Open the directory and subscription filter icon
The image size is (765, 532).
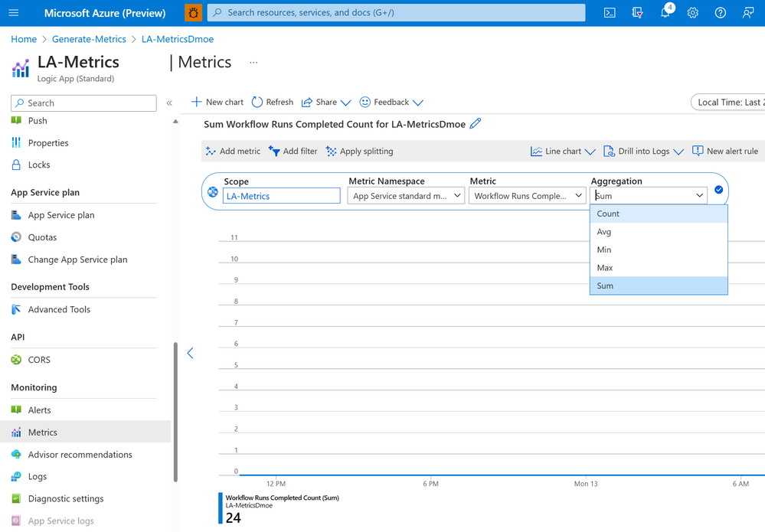[637, 13]
